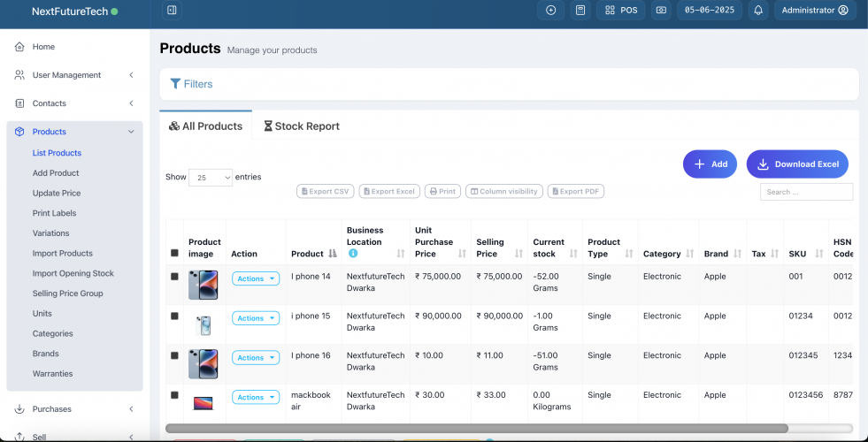Focus the table Search field
868x442 pixels.
click(807, 192)
